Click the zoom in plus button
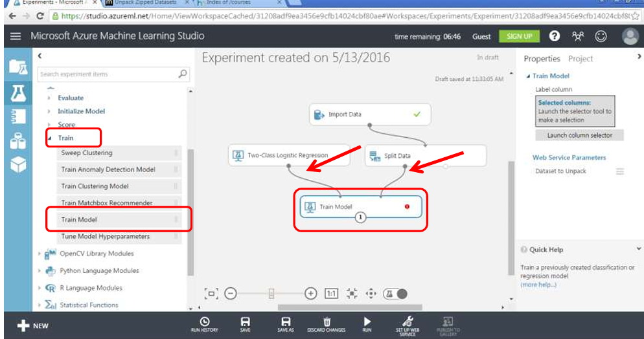 (x=310, y=294)
